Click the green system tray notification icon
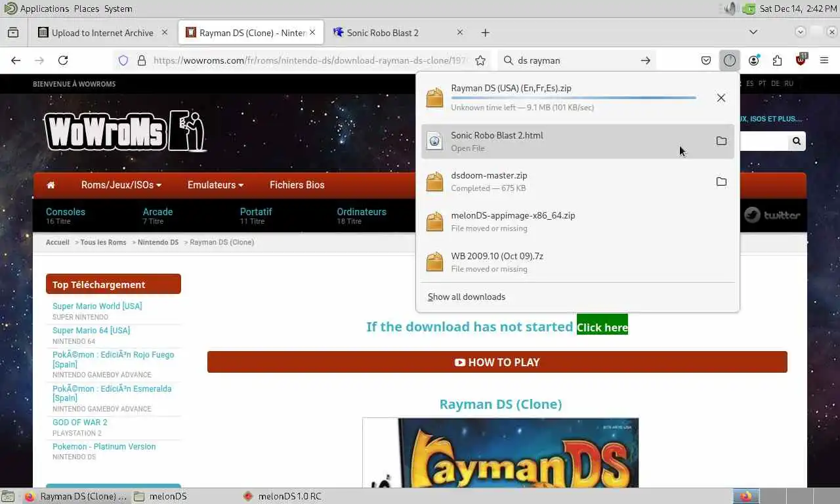 click(x=749, y=9)
